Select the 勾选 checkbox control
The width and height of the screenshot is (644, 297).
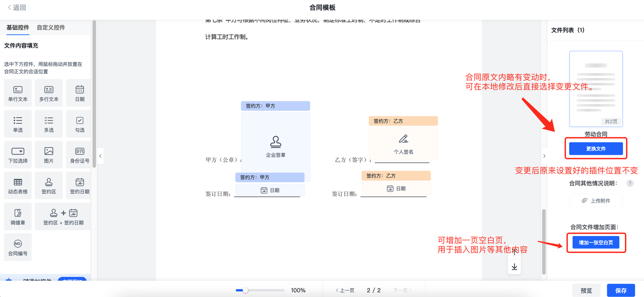click(79, 124)
